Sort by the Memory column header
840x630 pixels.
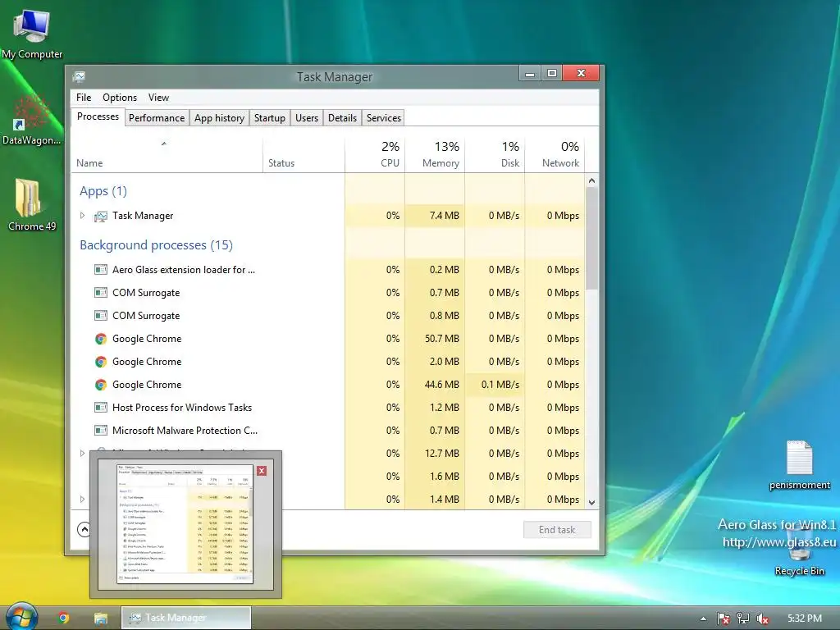point(435,155)
